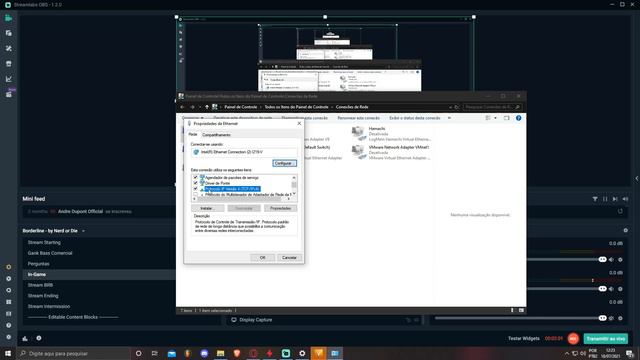Click the filter icon in Mini feed header
Image resolution: width=640 pixels, height=360 pixels.
(595, 199)
